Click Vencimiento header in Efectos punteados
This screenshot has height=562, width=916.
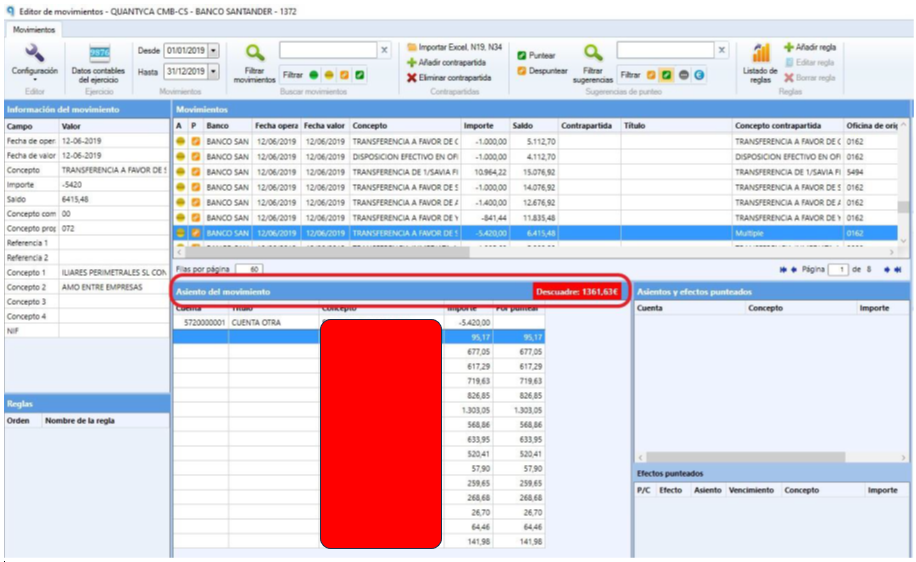pyautogui.click(x=751, y=490)
